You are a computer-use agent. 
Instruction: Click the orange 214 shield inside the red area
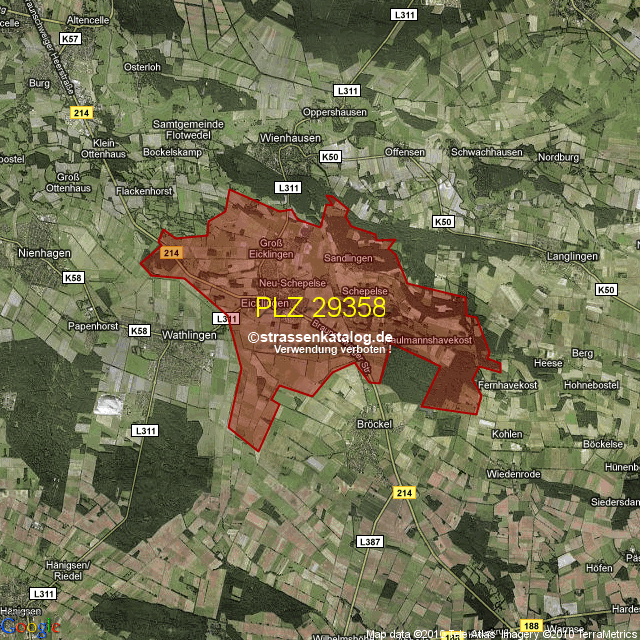point(170,254)
